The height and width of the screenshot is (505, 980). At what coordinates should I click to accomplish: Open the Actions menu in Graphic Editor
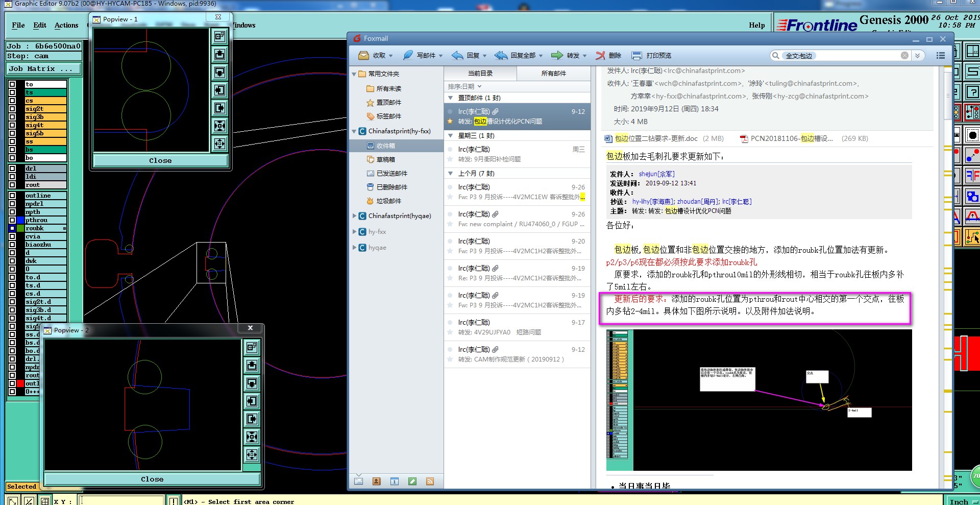(x=66, y=25)
